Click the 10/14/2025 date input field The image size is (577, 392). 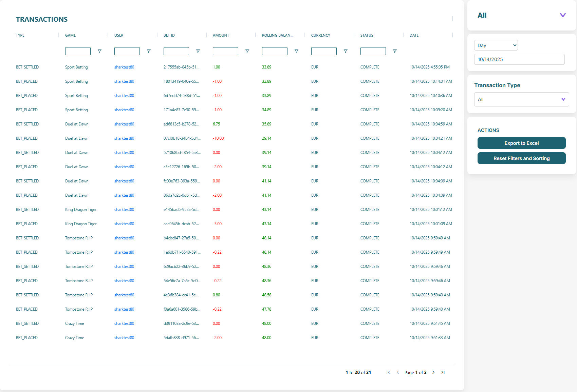[519, 59]
